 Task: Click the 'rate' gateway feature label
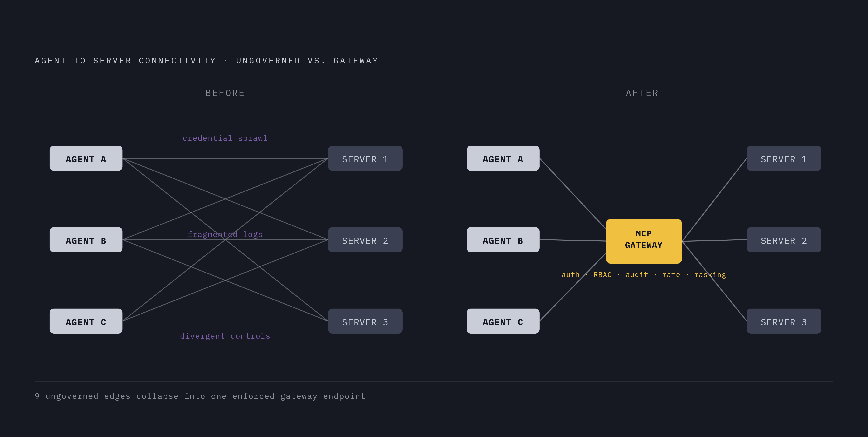(671, 275)
